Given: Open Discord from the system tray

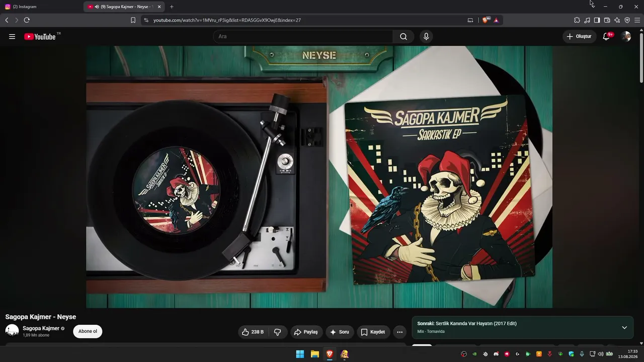Looking at the screenshot, I should (x=496, y=354).
